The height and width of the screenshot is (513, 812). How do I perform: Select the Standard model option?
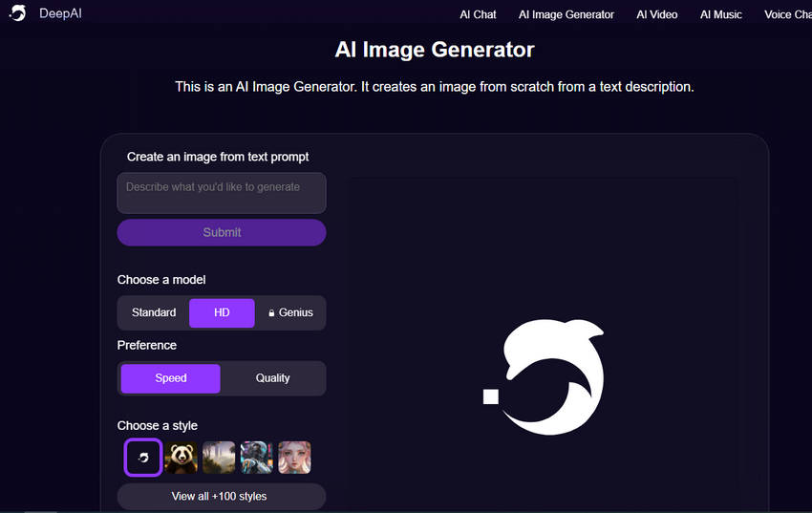[154, 312]
